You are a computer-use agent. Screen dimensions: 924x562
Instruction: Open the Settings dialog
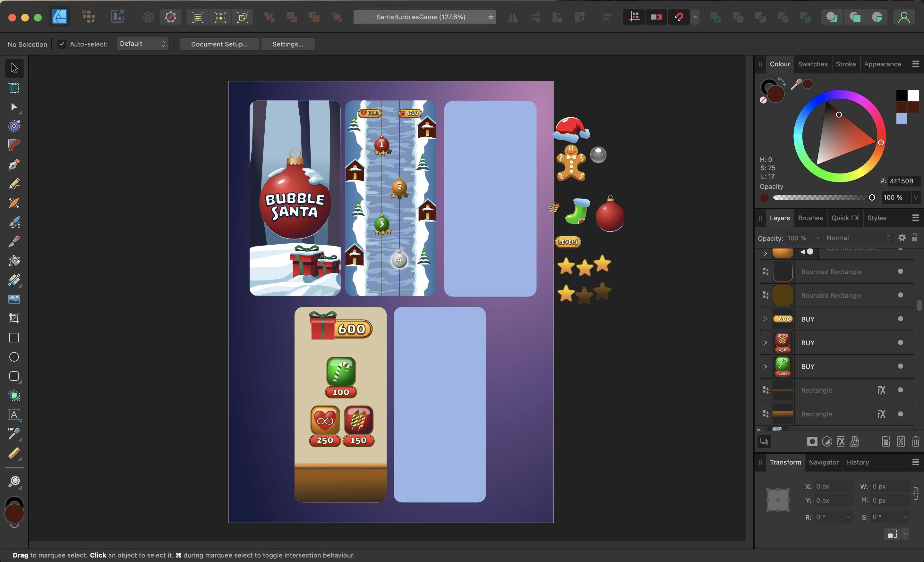pos(287,44)
